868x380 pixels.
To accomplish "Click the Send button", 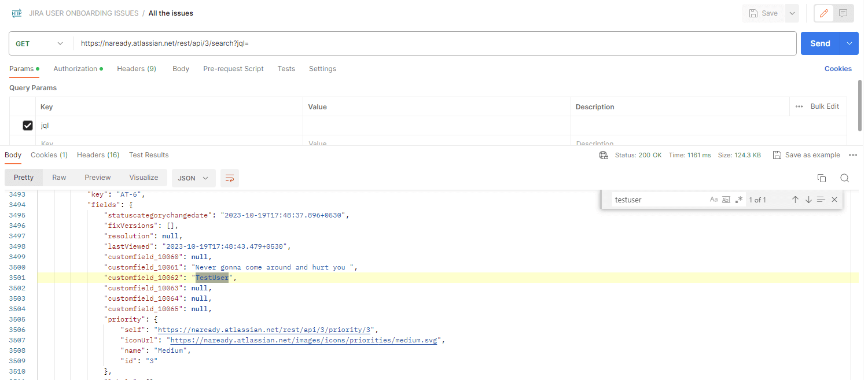I will [x=819, y=43].
